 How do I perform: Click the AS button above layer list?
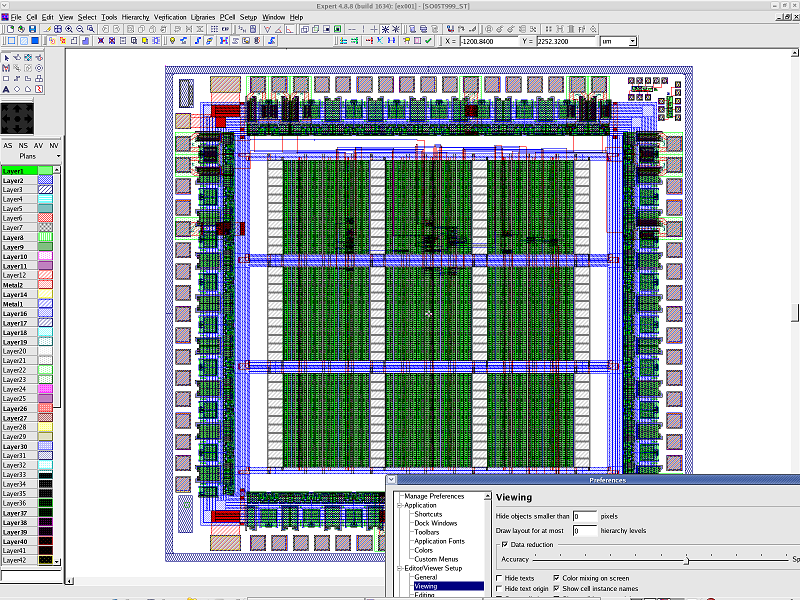(8, 145)
